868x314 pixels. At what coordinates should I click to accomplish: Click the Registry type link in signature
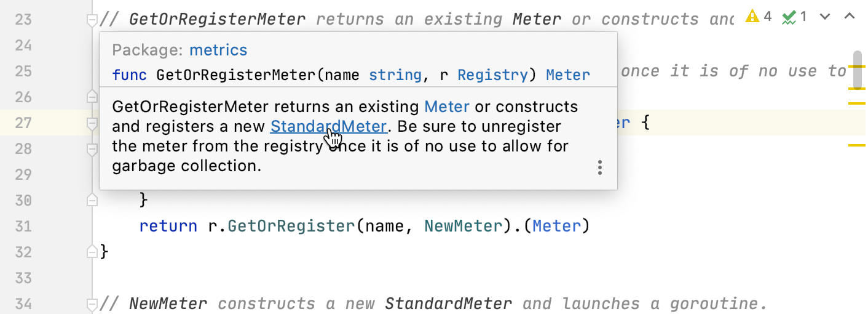point(492,75)
